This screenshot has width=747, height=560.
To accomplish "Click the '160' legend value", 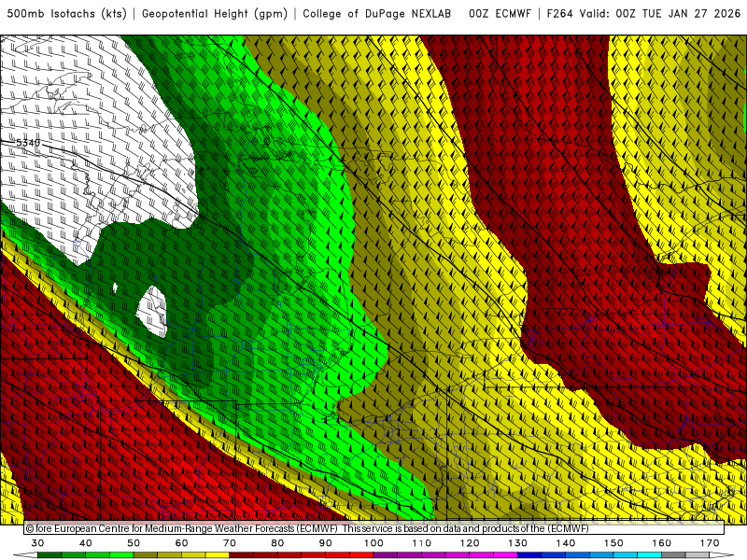I will coord(662,543).
